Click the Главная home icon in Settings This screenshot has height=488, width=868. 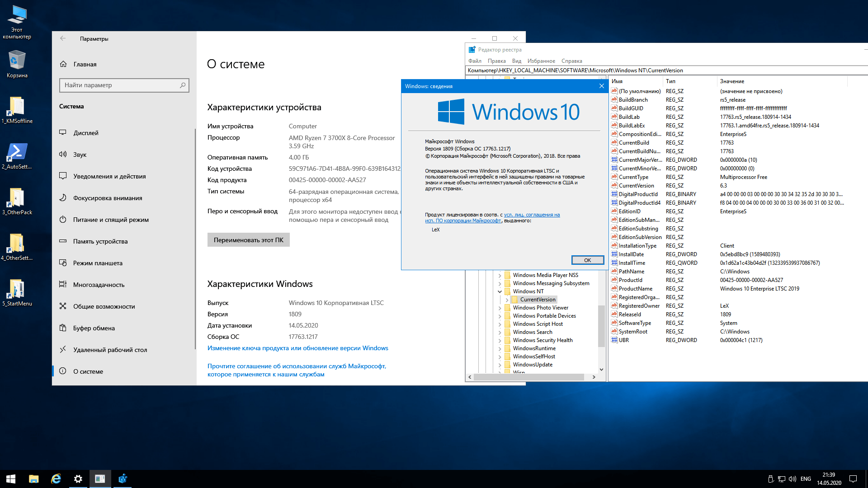63,64
